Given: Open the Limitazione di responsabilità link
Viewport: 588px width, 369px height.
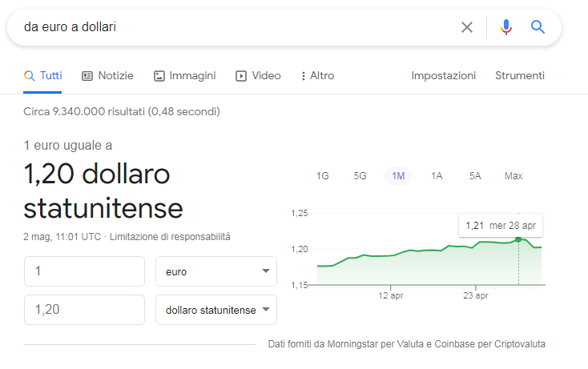Looking at the screenshot, I should (170, 237).
